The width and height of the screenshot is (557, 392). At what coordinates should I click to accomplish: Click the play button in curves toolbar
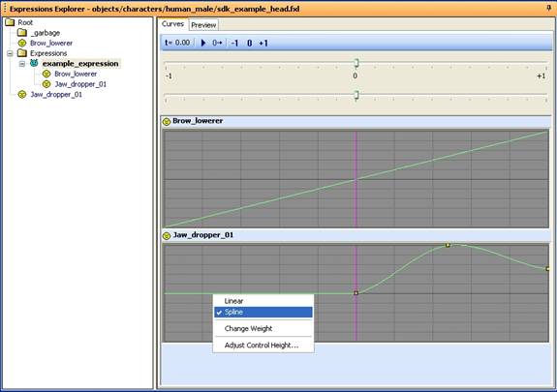(203, 43)
